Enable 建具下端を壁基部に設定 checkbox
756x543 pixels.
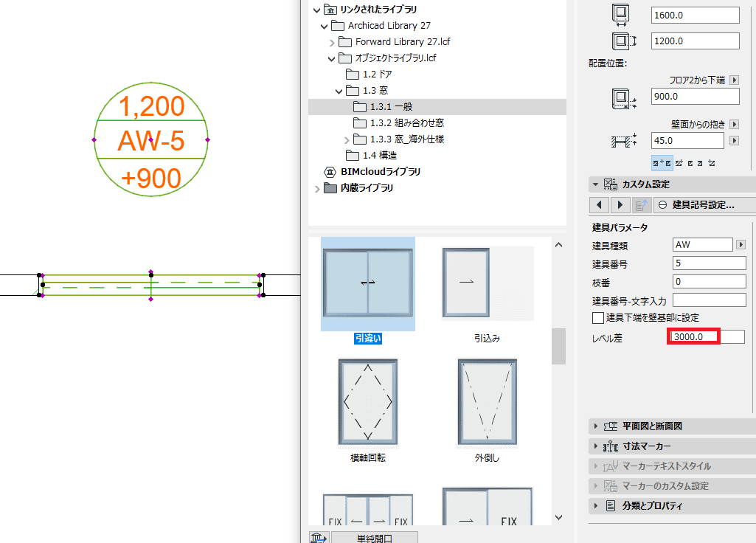tap(598, 318)
